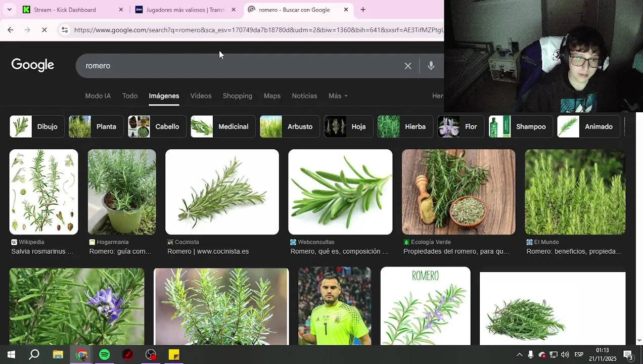Screen dimensions: 643x364
Task: Go back with the browser back arrow
Action: 10,30
